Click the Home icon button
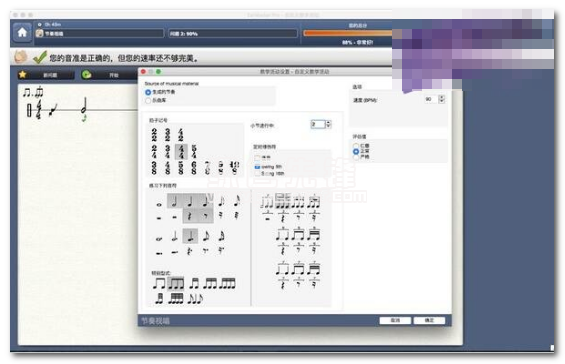Image resolution: width=565 pixels, height=364 pixels. coord(22,32)
